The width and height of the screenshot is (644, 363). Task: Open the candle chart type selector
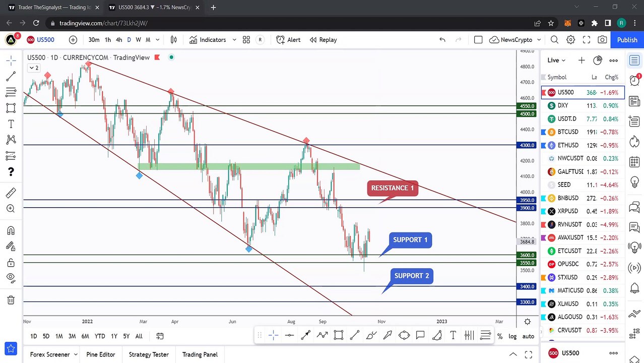(x=174, y=40)
